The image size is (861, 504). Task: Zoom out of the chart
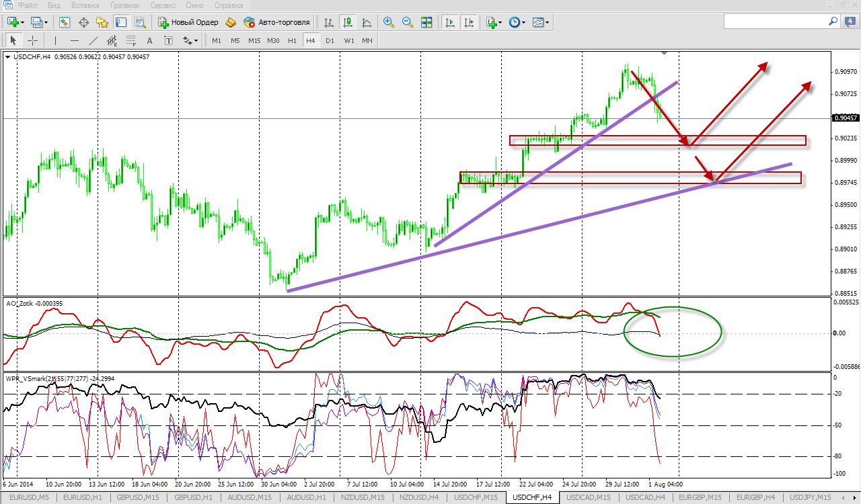coord(407,22)
